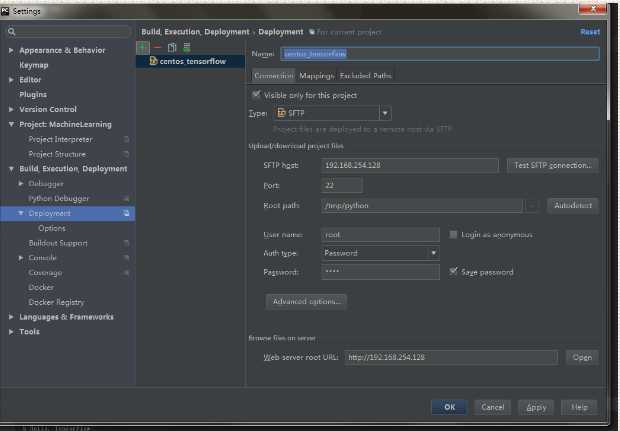Click the project-level icon beside Buildout Support
The height and width of the screenshot is (431, 620).
[126, 243]
